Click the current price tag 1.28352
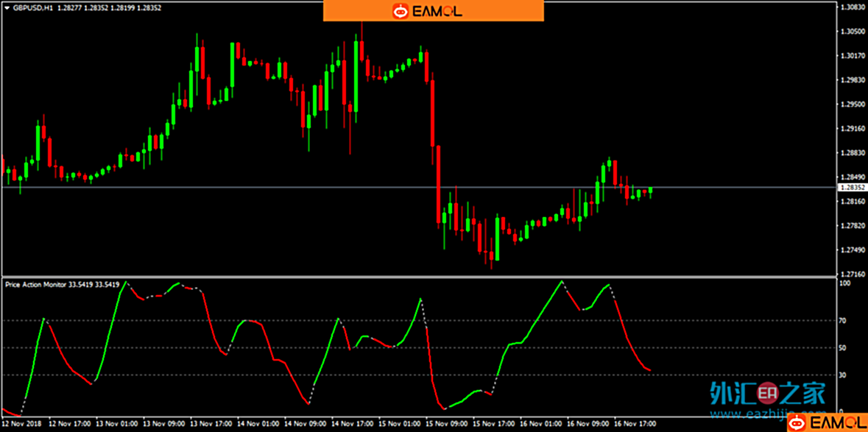 (x=852, y=188)
